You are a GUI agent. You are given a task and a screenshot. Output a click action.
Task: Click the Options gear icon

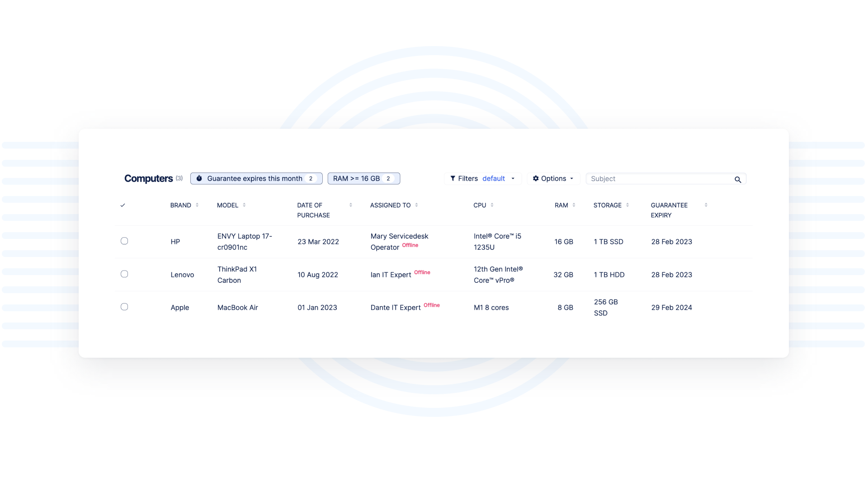(536, 178)
